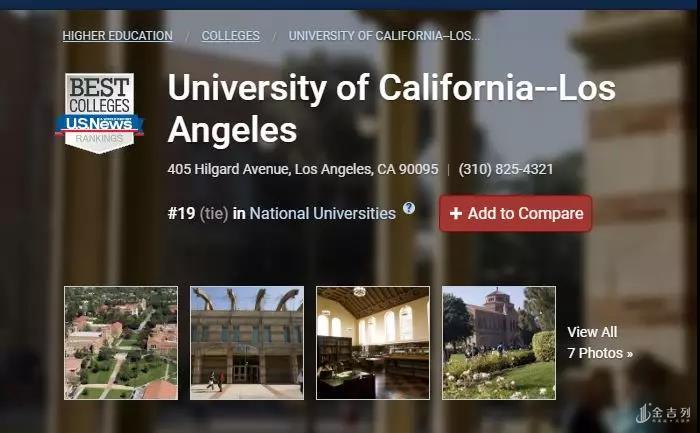Click the phone number (310) 825-4321
The height and width of the screenshot is (433, 700).
click(x=506, y=169)
